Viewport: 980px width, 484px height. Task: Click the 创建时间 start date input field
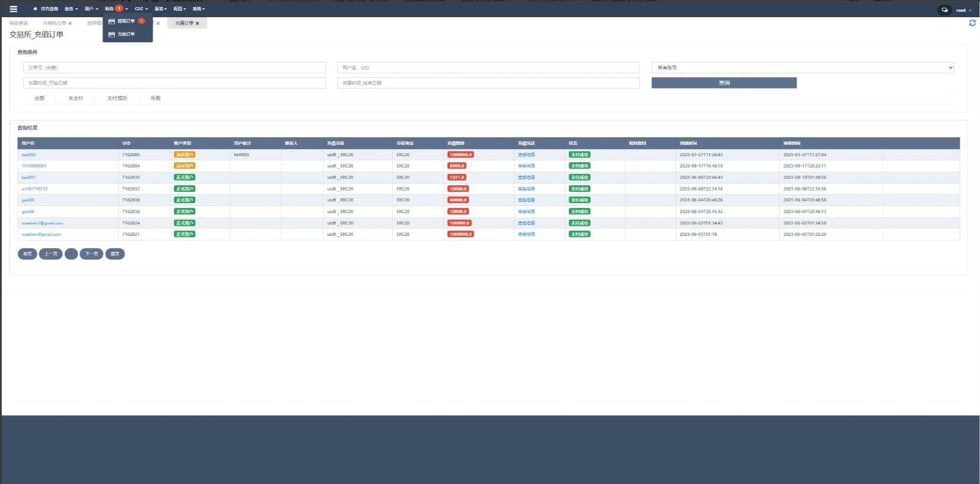[x=174, y=83]
